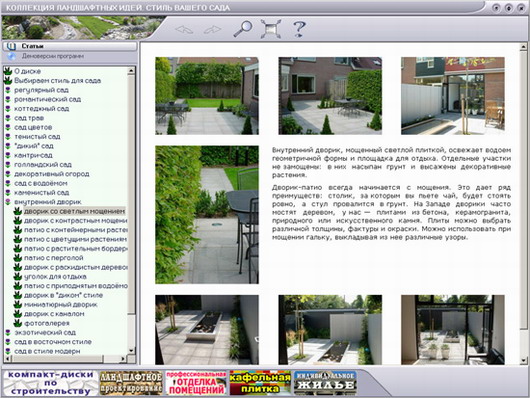Open help via question mark icon
Viewport: 530px width, 398px height.
click(x=299, y=29)
